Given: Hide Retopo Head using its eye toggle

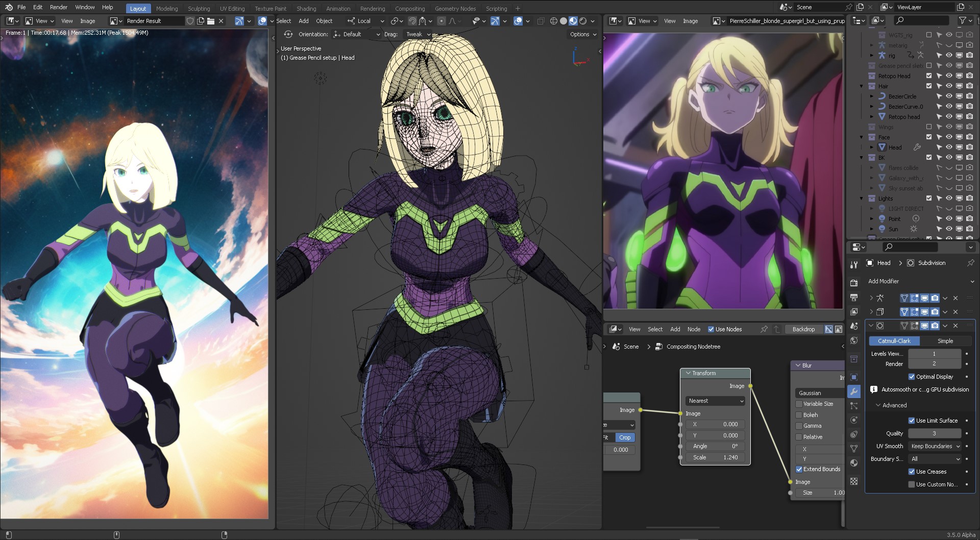Looking at the screenshot, I should coord(949,76).
